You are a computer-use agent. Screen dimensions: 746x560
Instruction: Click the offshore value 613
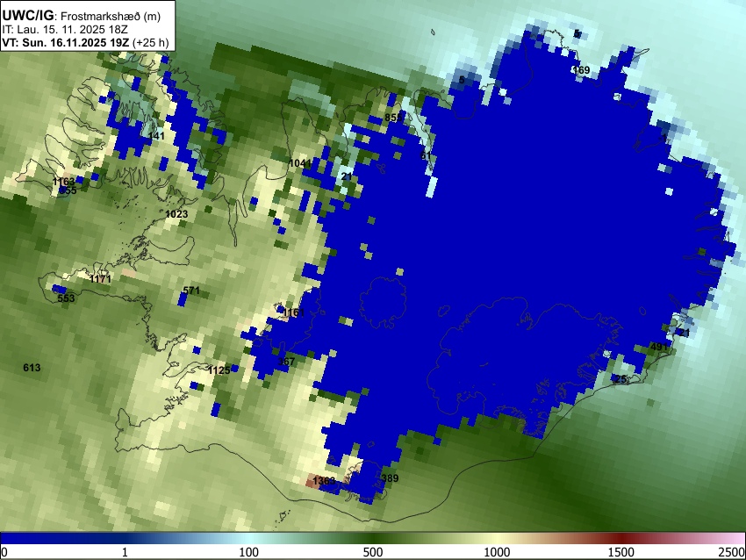tap(32, 367)
